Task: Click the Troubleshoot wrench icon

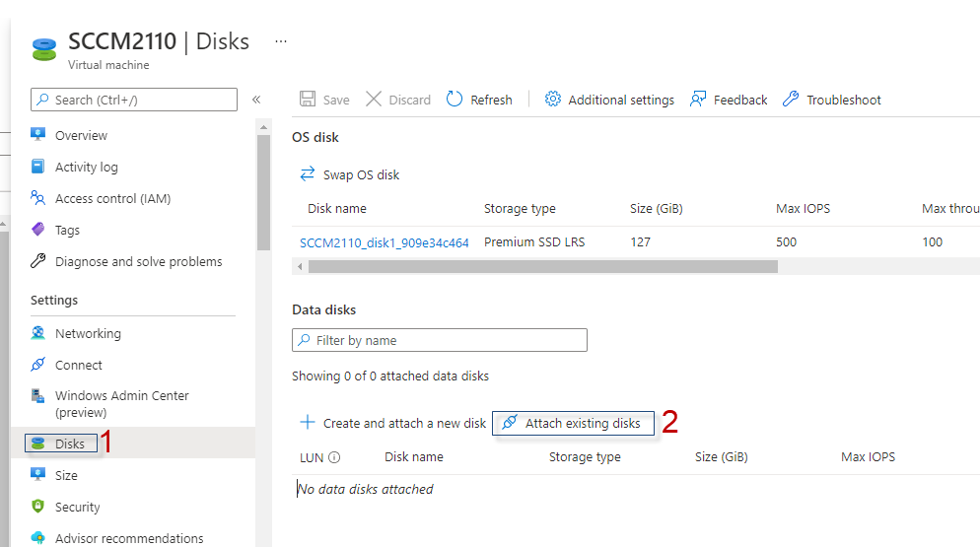Action: coord(791,99)
